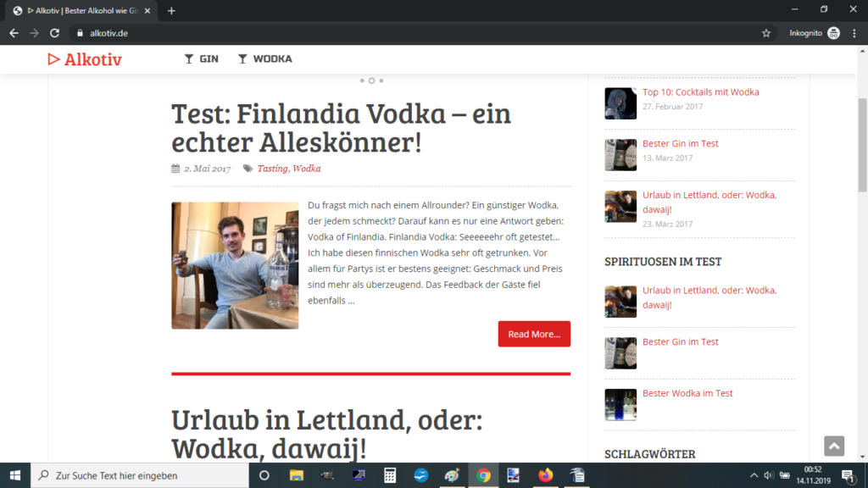The image size is (868, 488).
Task: Click the Tasting category tag
Action: (x=272, y=169)
